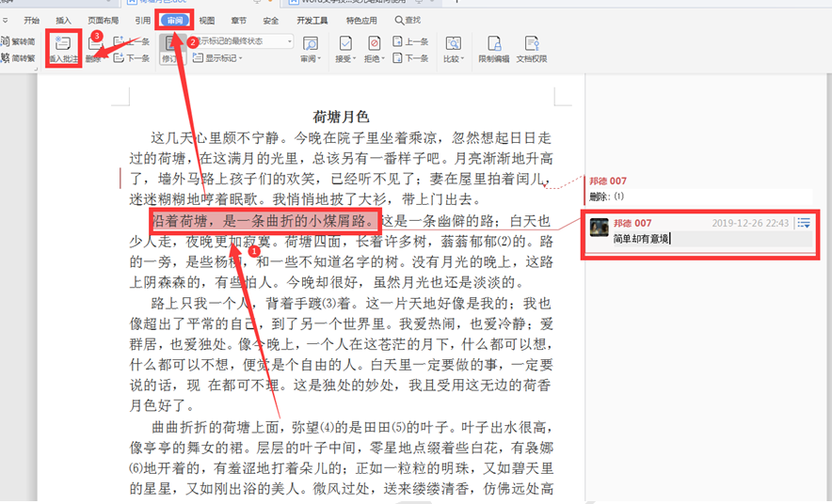Go to previous revision (上一条) beside 拒绝
The width and height of the screenshot is (832, 504).
(410, 41)
